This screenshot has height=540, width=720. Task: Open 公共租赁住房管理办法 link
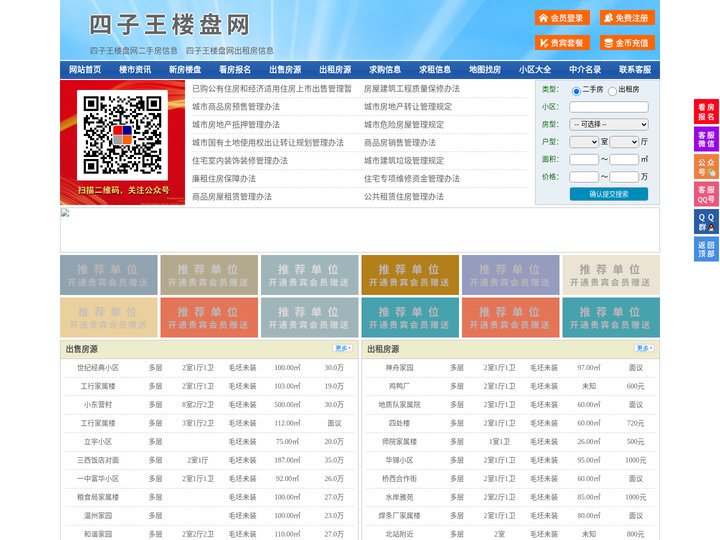tap(404, 197)
